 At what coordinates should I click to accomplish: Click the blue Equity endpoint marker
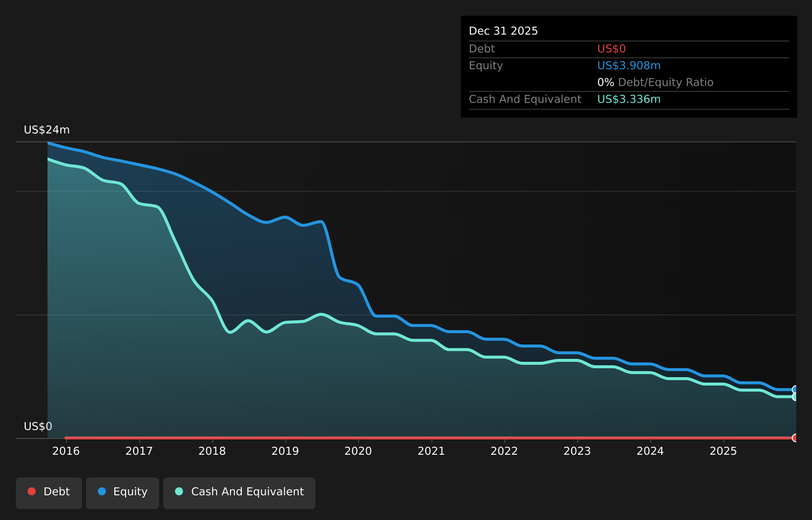tap(795, 390)
